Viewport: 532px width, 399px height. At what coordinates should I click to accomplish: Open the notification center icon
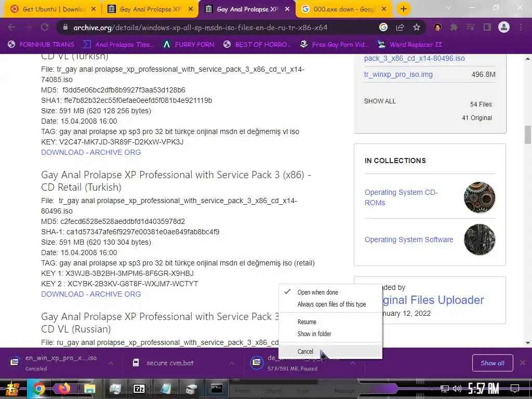coord(515,389)
